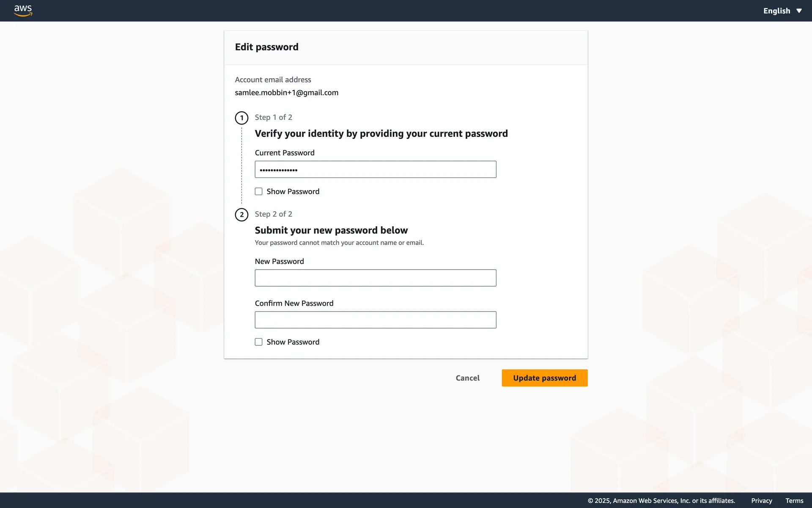Focus the Current Password field
Image resolution: width=812 pixels, height=508 pixels.
375,169
